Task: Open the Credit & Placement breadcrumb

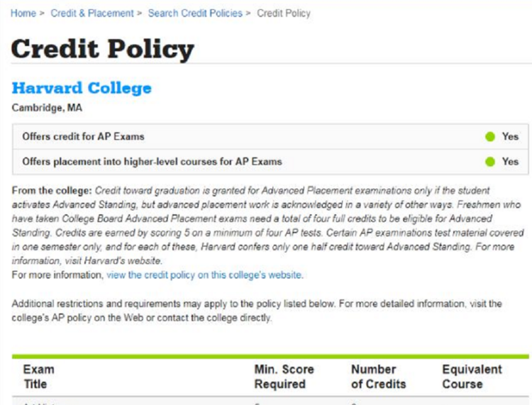Action: tap(92, 13)
